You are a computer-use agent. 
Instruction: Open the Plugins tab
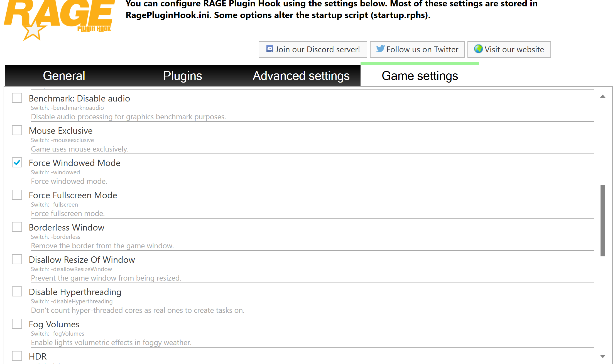[182, 76]
